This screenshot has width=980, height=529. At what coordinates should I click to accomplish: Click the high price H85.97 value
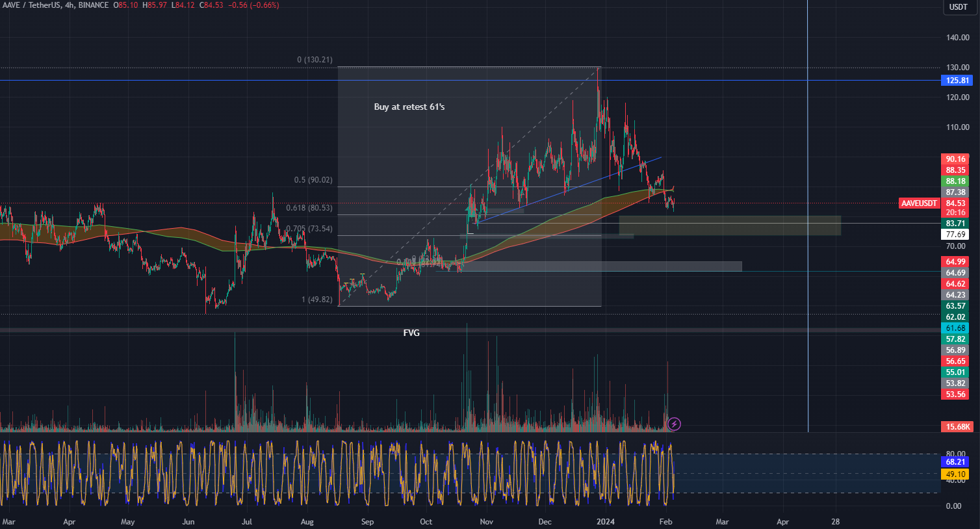point(155,5)
